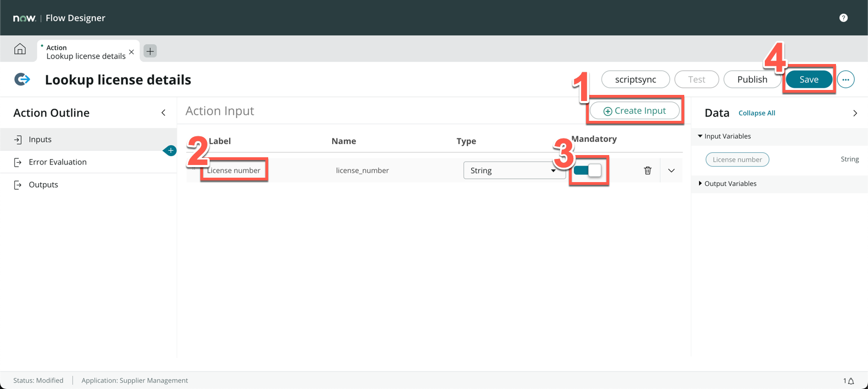Select Outputs in Action Outline
The height and width of the screenshot is (389, 868).
(x=43, y=185)
